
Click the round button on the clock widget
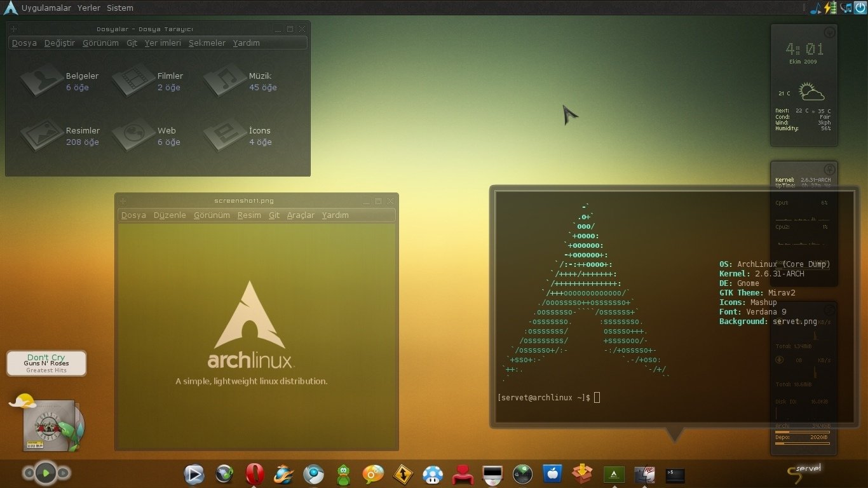tap(829, 33)
